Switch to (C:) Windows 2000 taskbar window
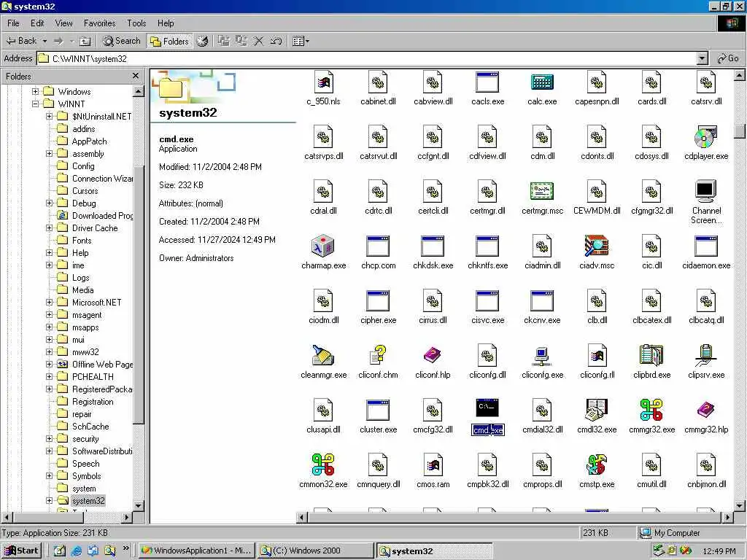The width and height of the screenshot is (747, 560). click(315, 551)
